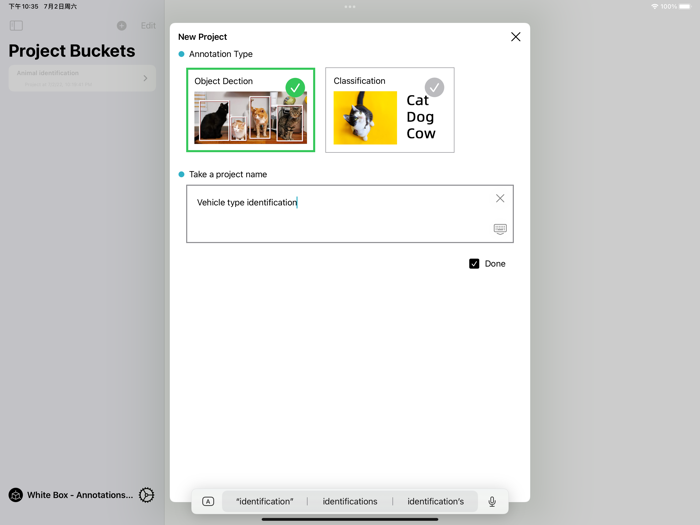Open the White Box - Annotations label

tap(80, 495)
